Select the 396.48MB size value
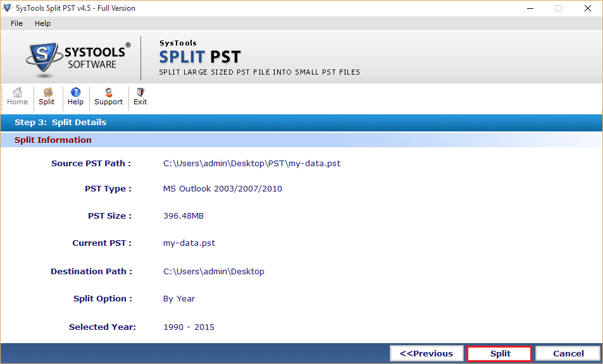Image resolution: width=603 pixels, height=364 pixels. click(183, 215)
